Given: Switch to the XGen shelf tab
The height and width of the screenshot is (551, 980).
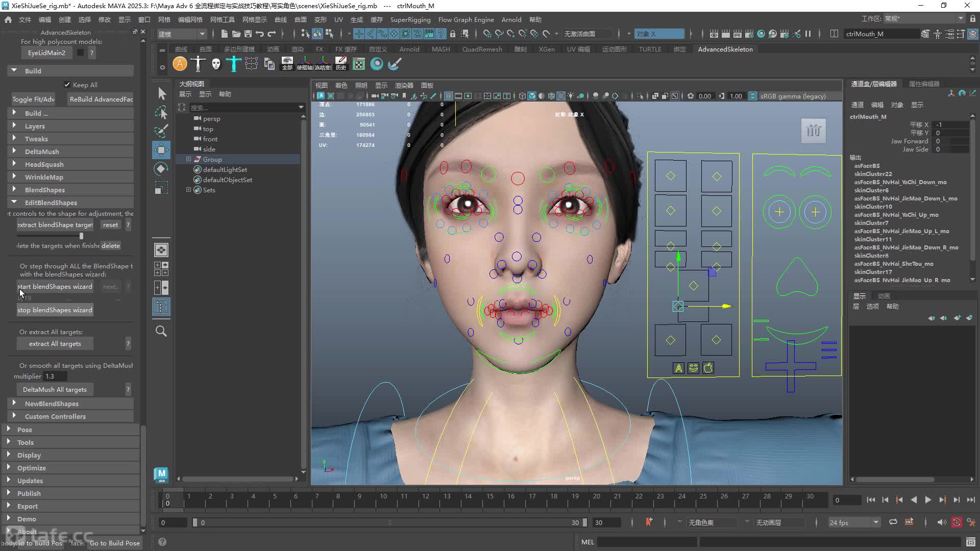Looking at the screenshot, I should pyautogui.click(x=547, y=49).
